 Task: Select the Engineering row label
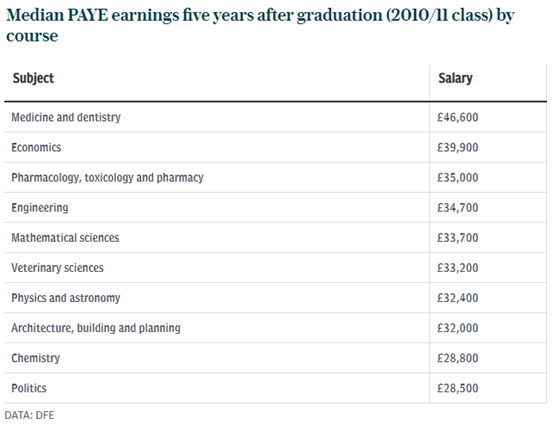(40, 207)
